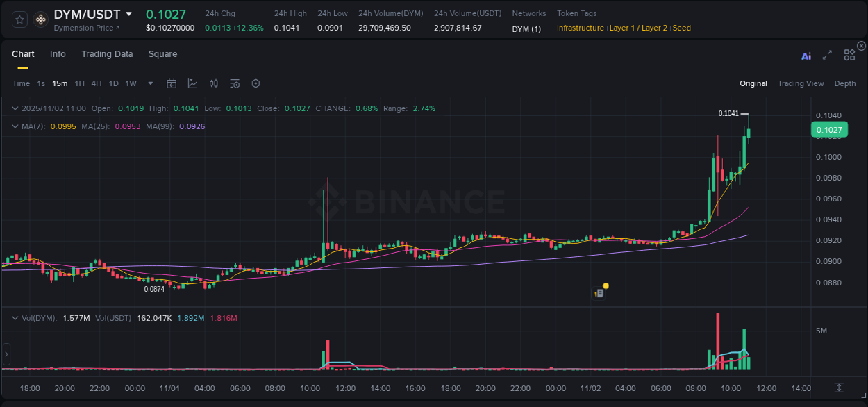Launch the Ai assistant icon
868x407 pixels.
(806, 56)
